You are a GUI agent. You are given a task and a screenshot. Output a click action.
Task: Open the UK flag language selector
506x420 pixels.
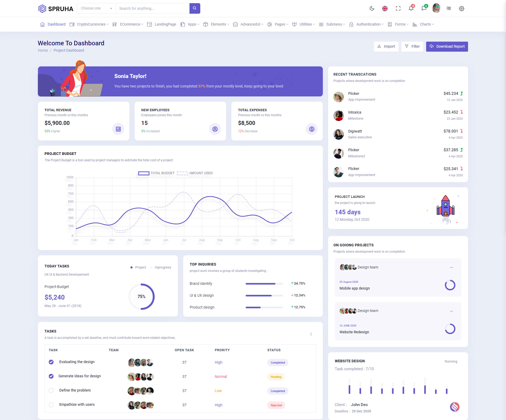(385, 8)
